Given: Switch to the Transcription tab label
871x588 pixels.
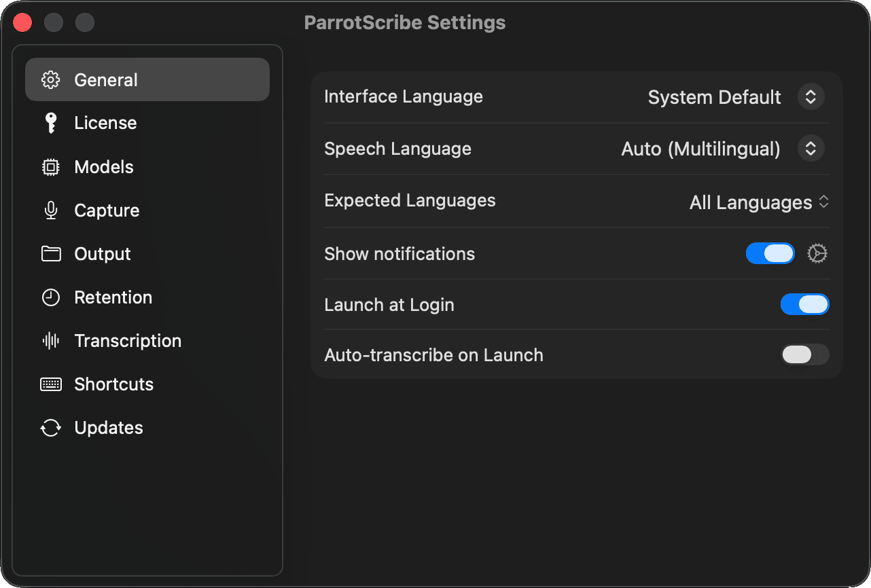Looking at the screenshot, I should point(128,341).
